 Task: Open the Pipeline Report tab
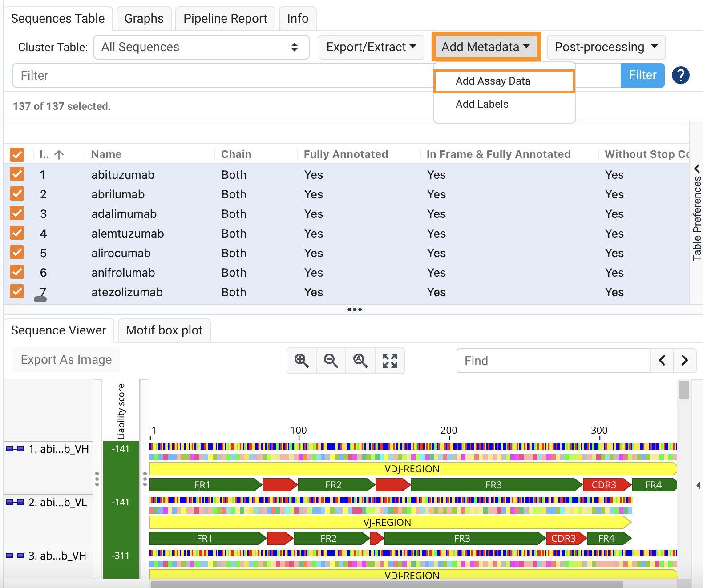(x=225, y=19)
